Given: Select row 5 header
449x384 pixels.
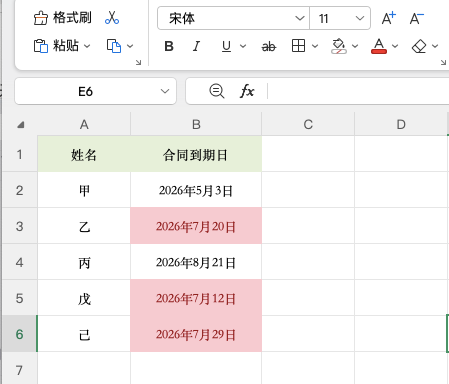Looking at the screenshot, I should pyautogui.click(x=20, y=298).
